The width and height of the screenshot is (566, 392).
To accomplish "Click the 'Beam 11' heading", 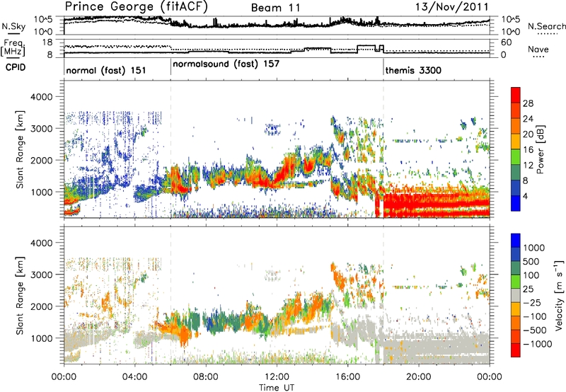I will pyautogui.click(x=275, y=8).
